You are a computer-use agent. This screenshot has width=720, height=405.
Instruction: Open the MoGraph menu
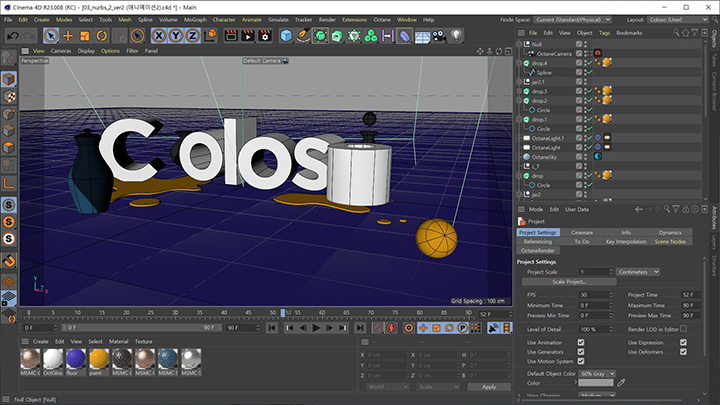(x=195, y=20)
